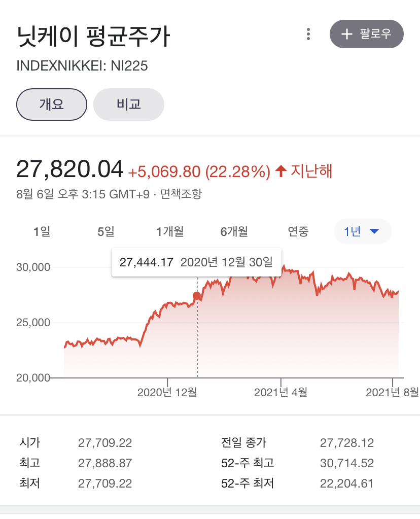420x519 pixels.
Task: Click the INDEXNIKKEI: NI225 ticker text
Action: [82, 66]
